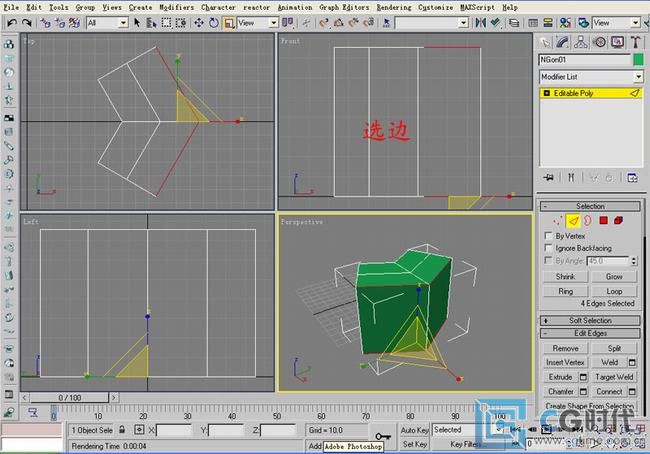Click the Loop selection button
Viewport: 650px width, 454px height.
614,291
